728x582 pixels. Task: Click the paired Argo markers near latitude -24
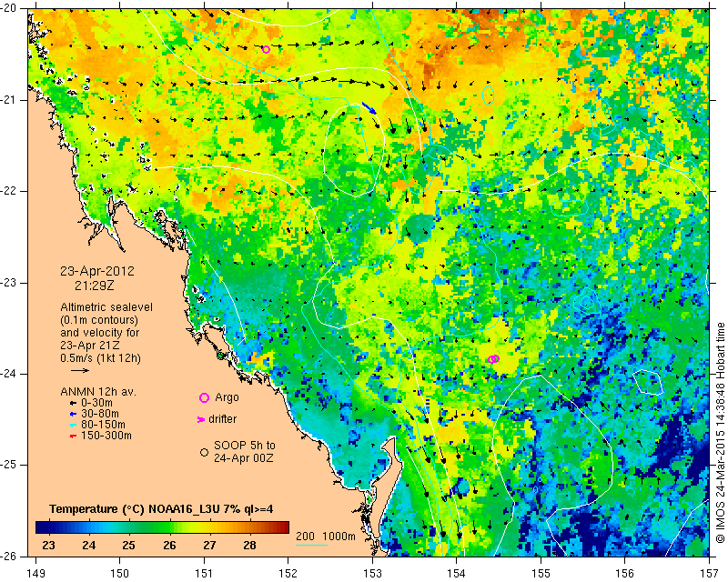click(493, 359)
